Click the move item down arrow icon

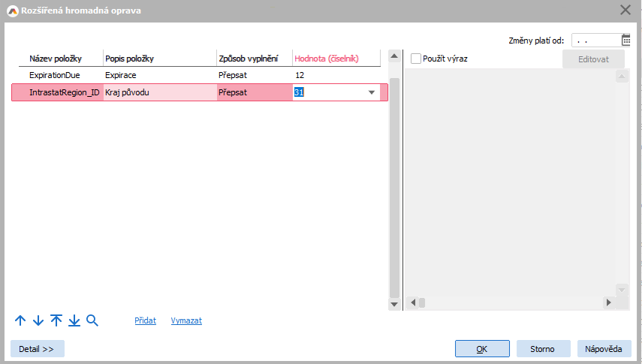click(x=38, y=320)
